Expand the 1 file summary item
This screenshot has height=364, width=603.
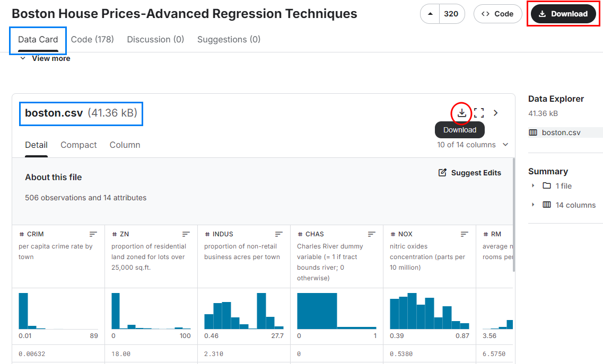pos(533,186)
